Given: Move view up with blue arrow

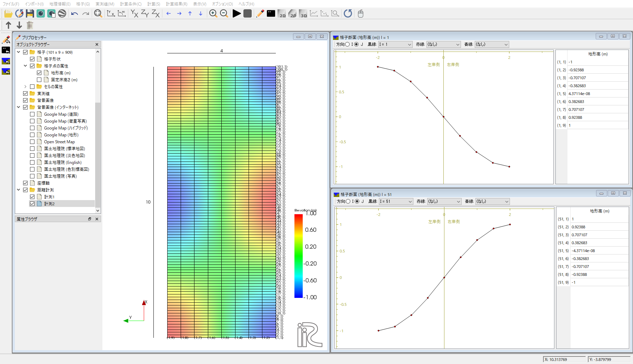Looking at the screenshot, I should 190,13.
